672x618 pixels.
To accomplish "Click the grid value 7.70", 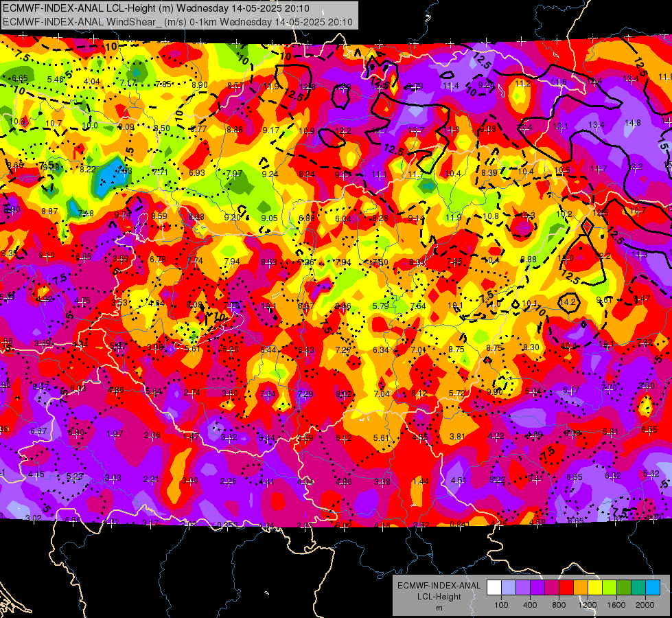I will [609, 388].
